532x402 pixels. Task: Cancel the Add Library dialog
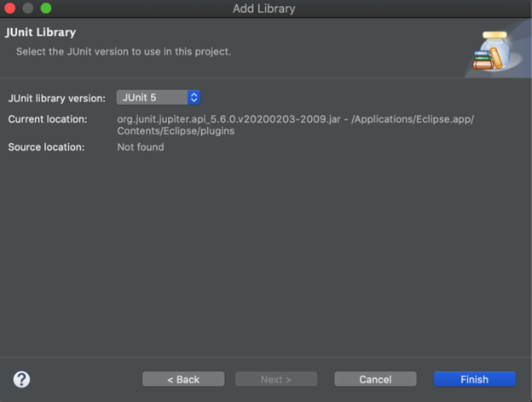coord(375,379)
